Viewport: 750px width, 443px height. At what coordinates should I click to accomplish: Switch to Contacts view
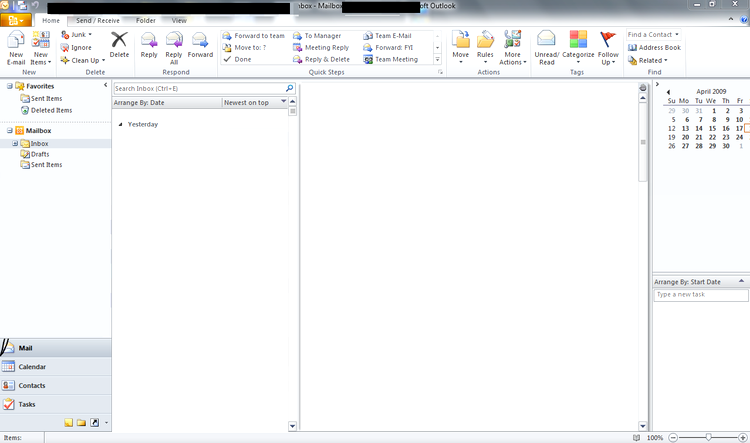click(x=55, y=385)
